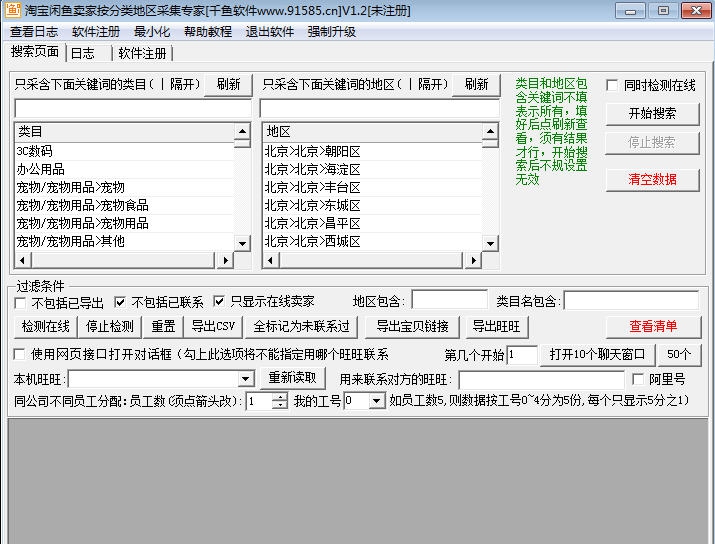The width and height of the screenshot is (715, 544).
Task: Click the 停止检测 button
Action: coord(110,326)
